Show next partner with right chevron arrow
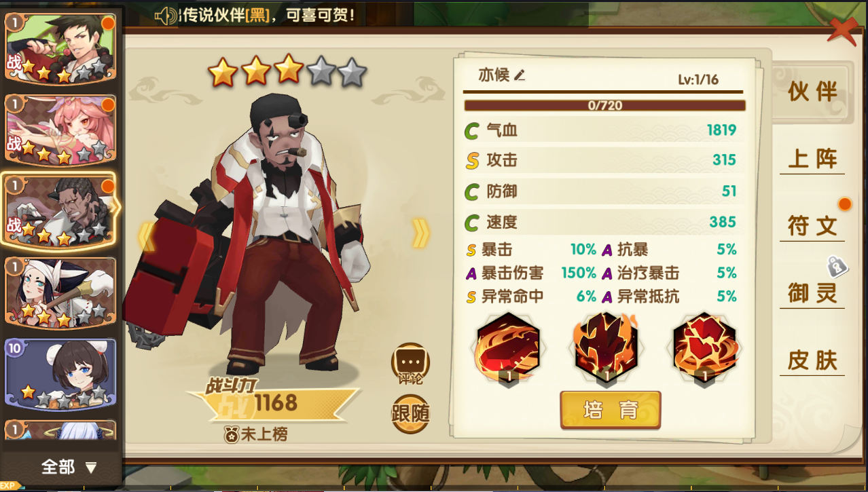Screen dimensions: 868x492 pyautogui.click(x=421, y=233)
